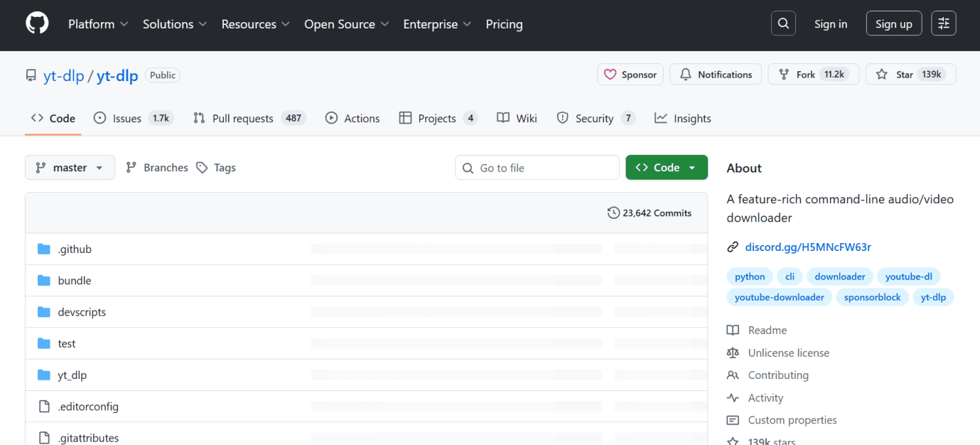Click the Fork repository icon
Viewport: 980px width, 445px height.
[x=784, y=75]
